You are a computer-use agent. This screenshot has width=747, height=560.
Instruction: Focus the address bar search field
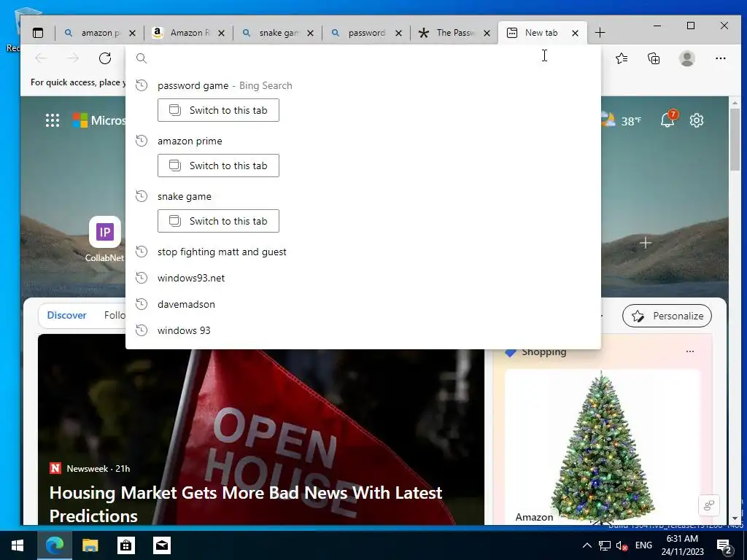tap(363, 58)
